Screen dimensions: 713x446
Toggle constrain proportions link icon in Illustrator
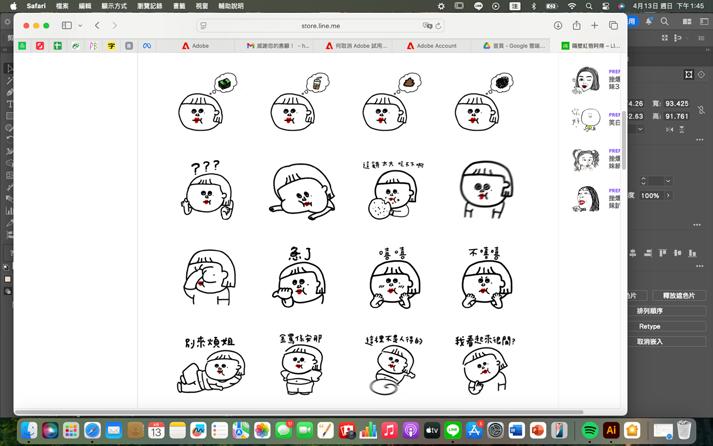tap(702, 110)
